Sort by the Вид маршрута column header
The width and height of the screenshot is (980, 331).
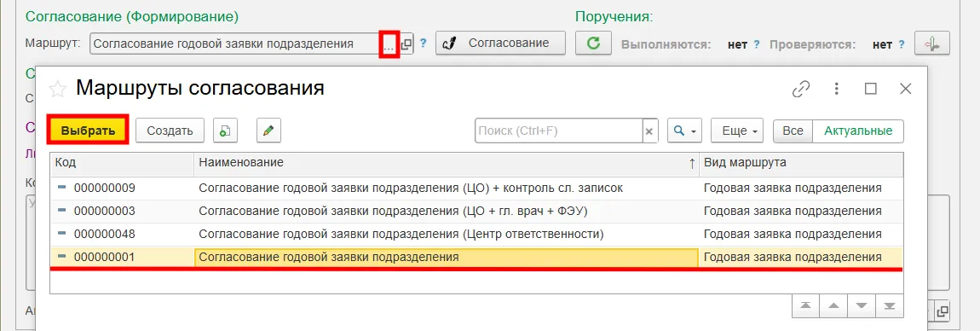point(801,163)
